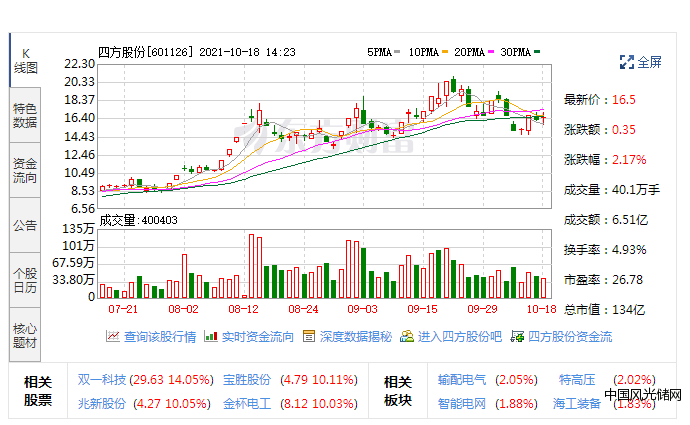Click the 市盈率 26.78 value

[x=627, y=280]
